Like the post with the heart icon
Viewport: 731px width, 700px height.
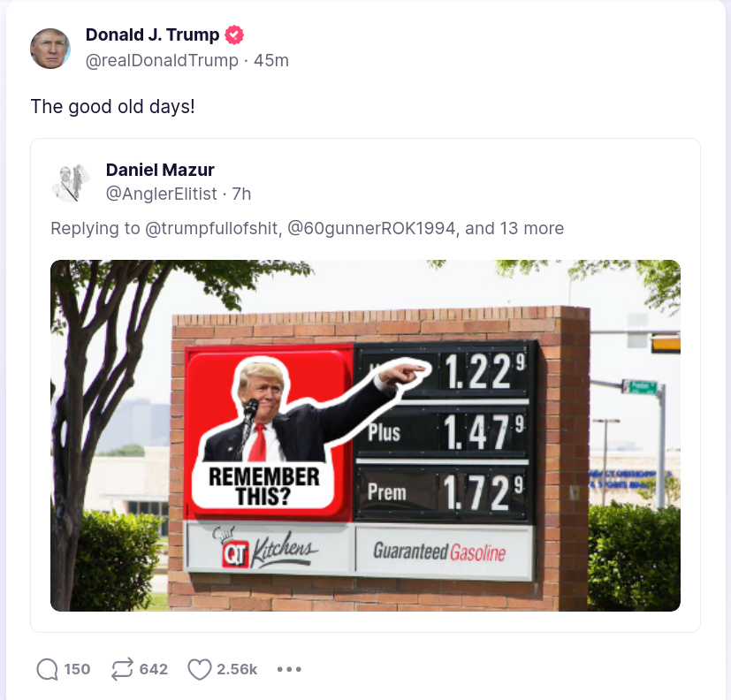coord(200,670)
